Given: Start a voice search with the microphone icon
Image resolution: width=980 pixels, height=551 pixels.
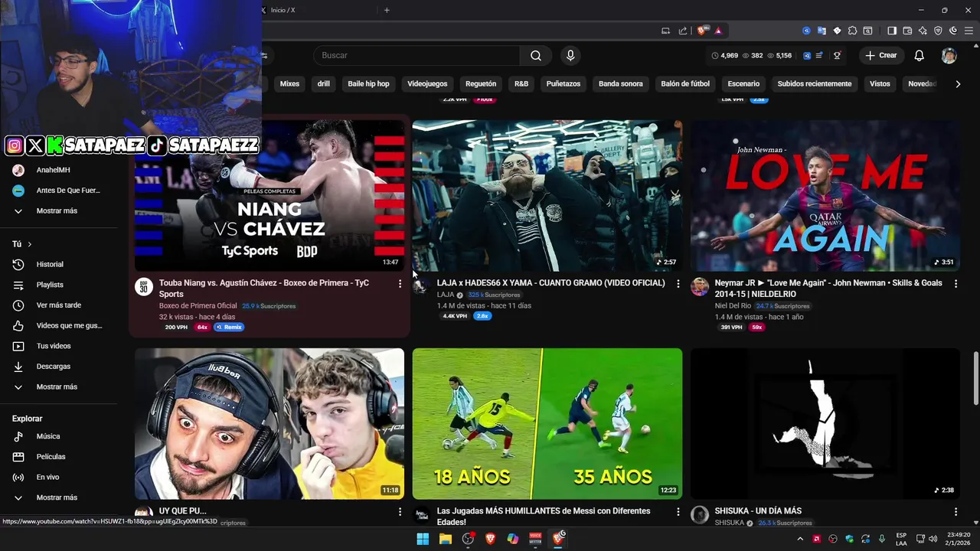Looking at the screenshot, I should click(x=570, y=55).
